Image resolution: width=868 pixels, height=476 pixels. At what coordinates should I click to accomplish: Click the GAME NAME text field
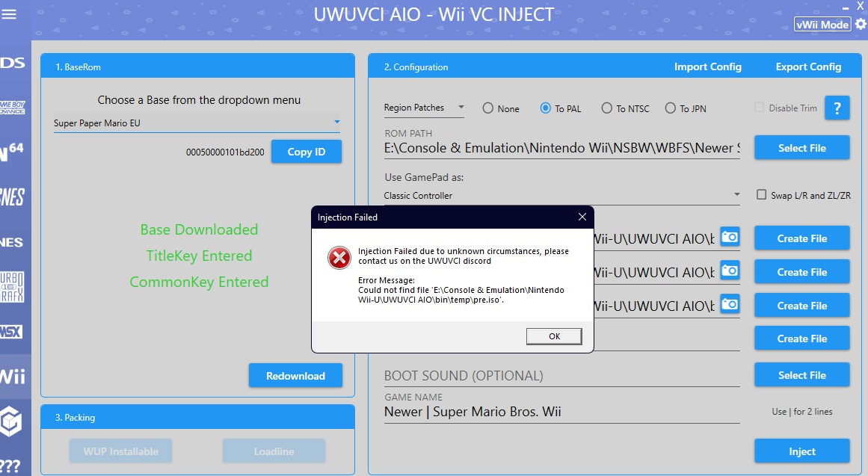pos(562,412)
